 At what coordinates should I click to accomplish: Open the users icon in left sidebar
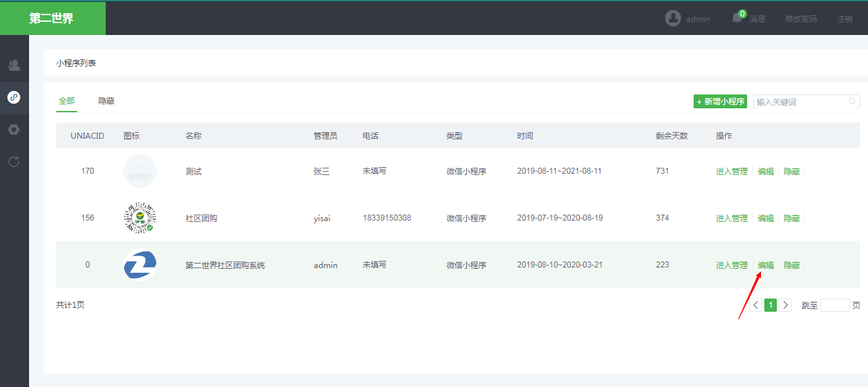[x=14, y=65]
